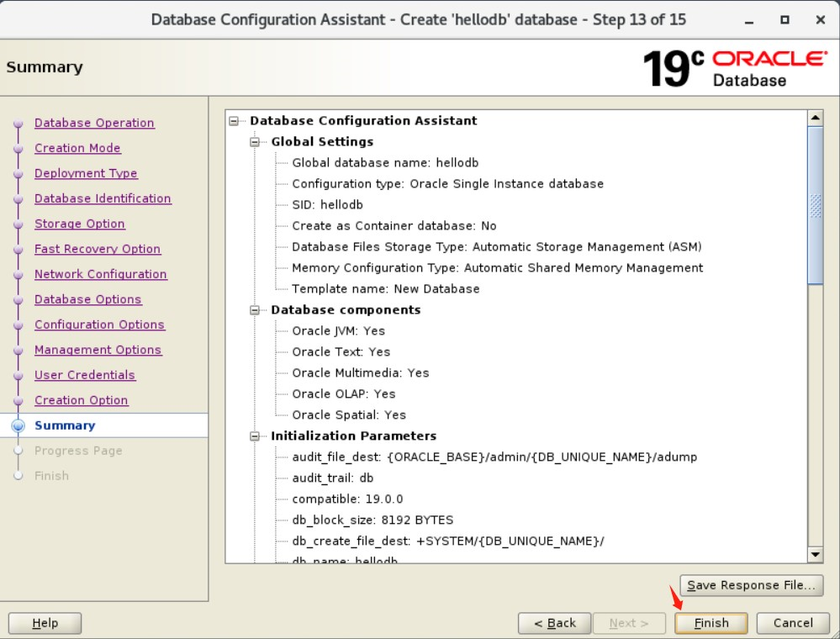Open the User Credentials step

tap(85, 374)
